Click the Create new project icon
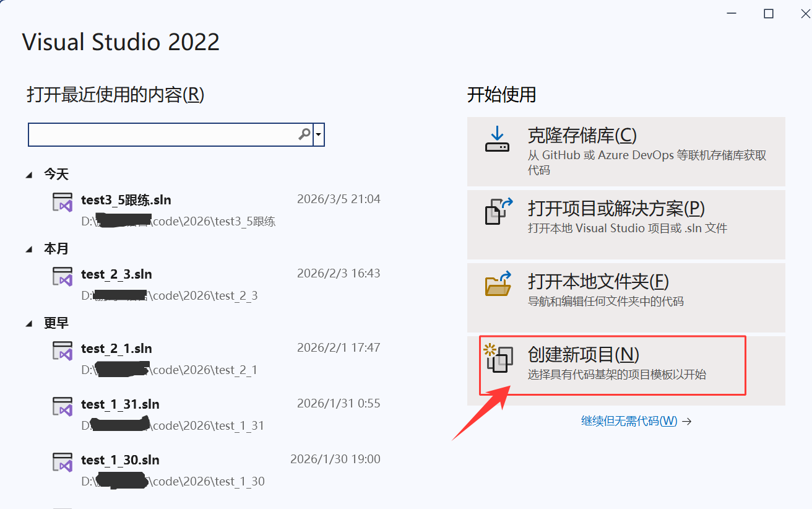Image resolution: width=812 pixels, height=509 pixels. (498, 358)
